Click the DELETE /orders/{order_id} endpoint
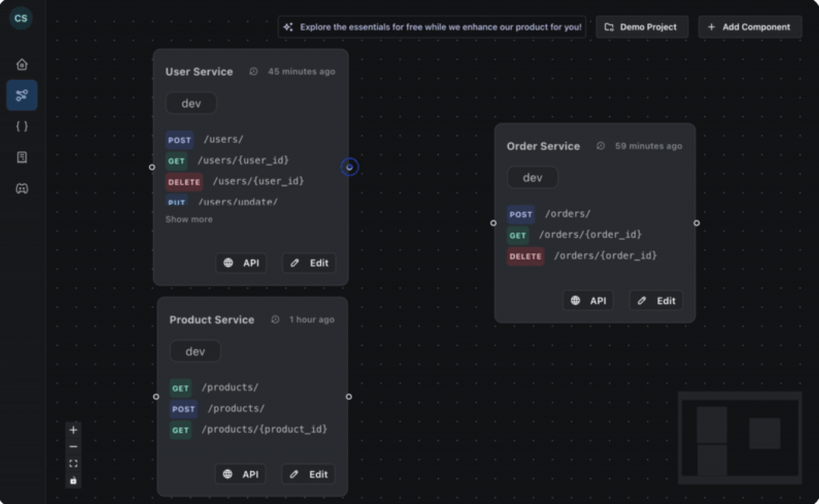 click(582, 256)
